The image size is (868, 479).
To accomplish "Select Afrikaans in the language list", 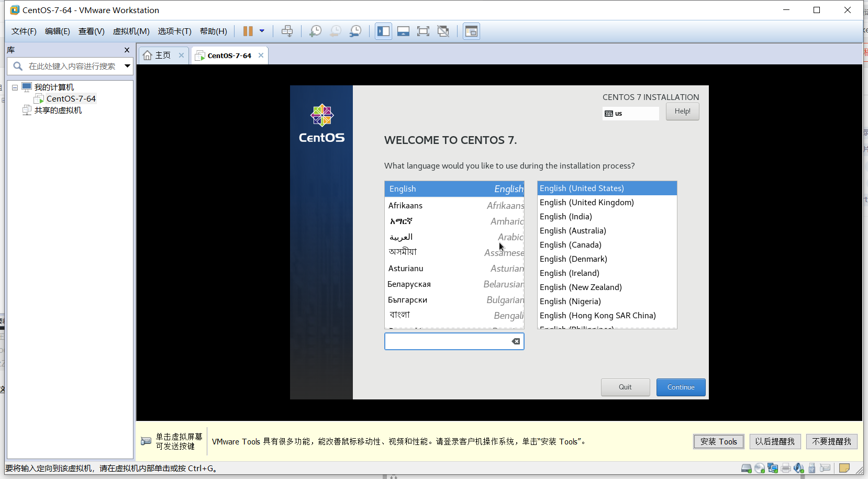I will pyautogui.click(x=454, y=206).
